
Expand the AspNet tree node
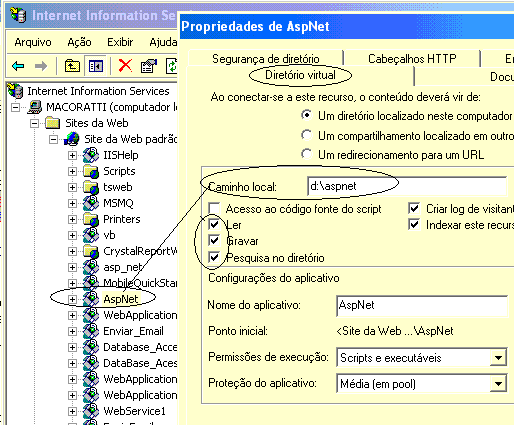[x=72, y=299]
